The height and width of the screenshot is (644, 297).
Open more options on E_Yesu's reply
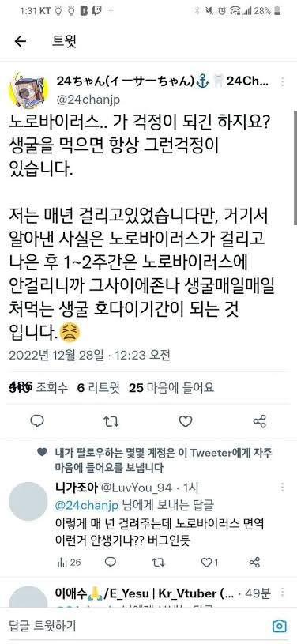click(x=282, y=593)
